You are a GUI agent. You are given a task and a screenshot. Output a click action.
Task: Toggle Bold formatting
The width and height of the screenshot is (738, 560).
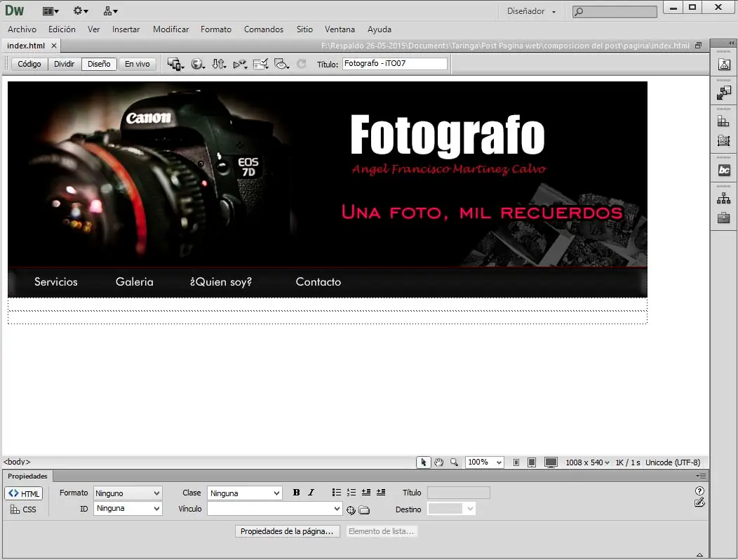(x=297, y=493)
